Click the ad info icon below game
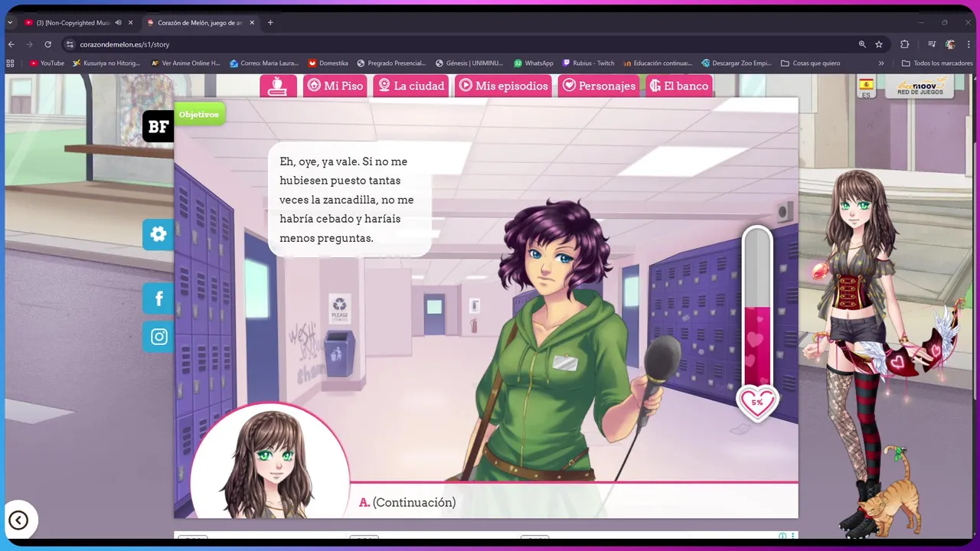This screenshot has height=551, width=980. 782,536
